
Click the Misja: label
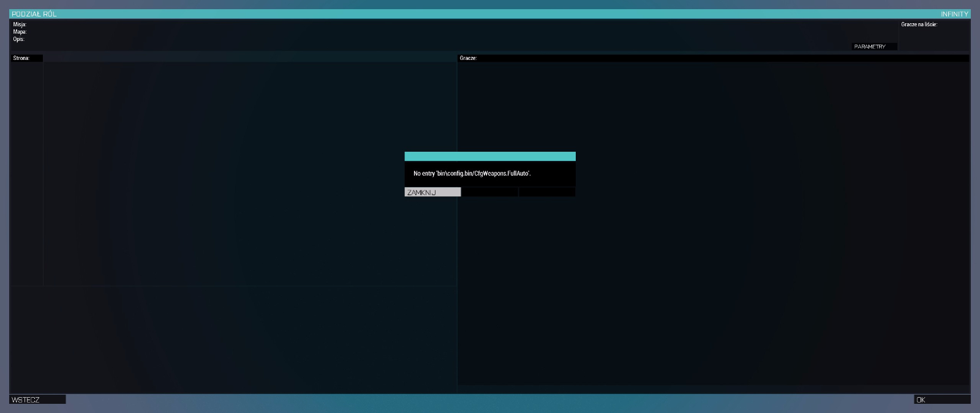(20, 24)
